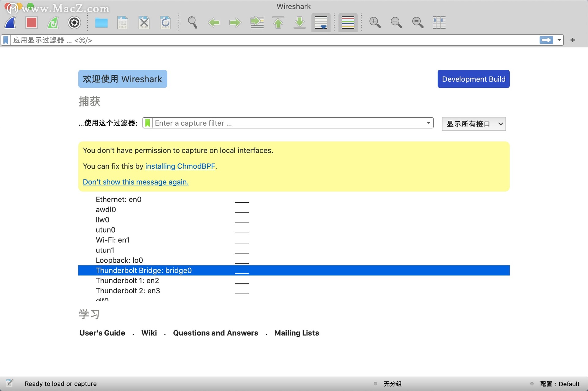Click the 无分组 status bar entry
Image resolution: width=588 pixels, height=391 pixels.
point(393,384)
